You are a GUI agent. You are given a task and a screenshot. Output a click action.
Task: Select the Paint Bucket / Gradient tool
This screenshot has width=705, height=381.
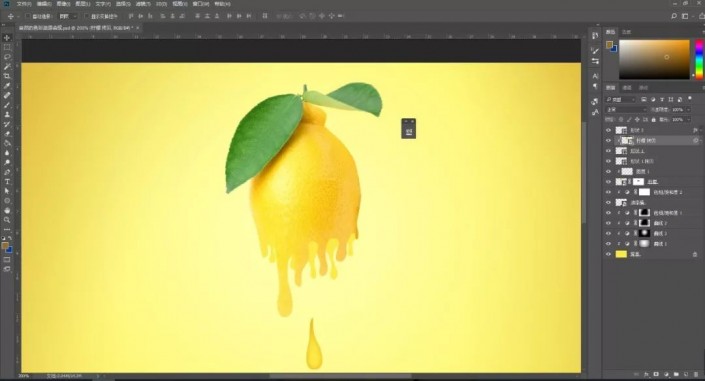pos(7,143)
